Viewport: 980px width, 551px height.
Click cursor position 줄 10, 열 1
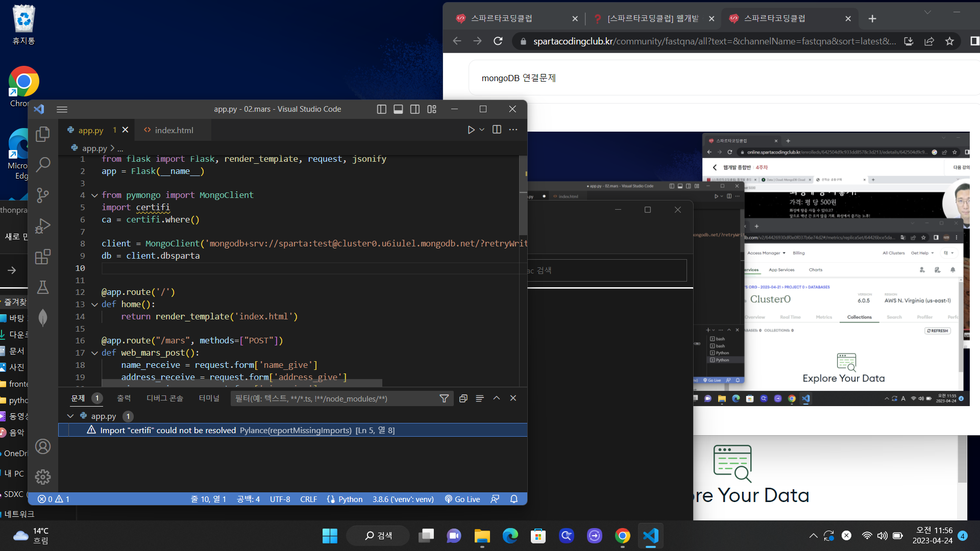208,499
